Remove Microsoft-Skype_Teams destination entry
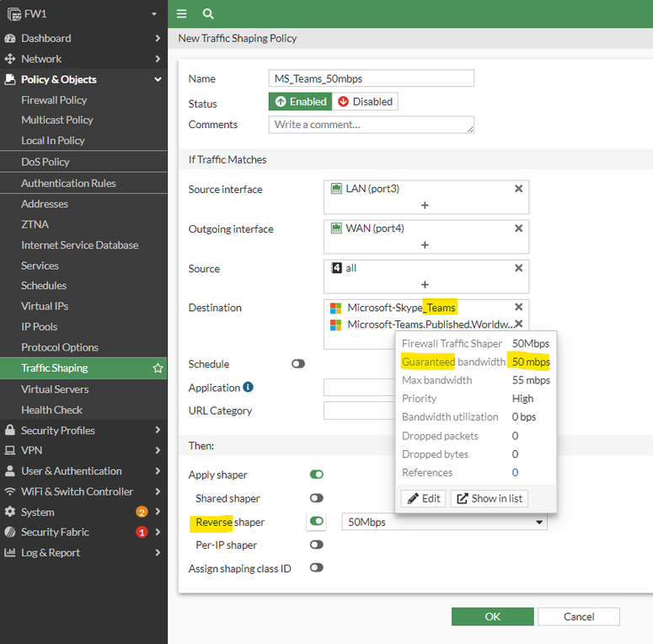Image resolution: width=653 pixels, height=644 pixels. pos(518,308)
